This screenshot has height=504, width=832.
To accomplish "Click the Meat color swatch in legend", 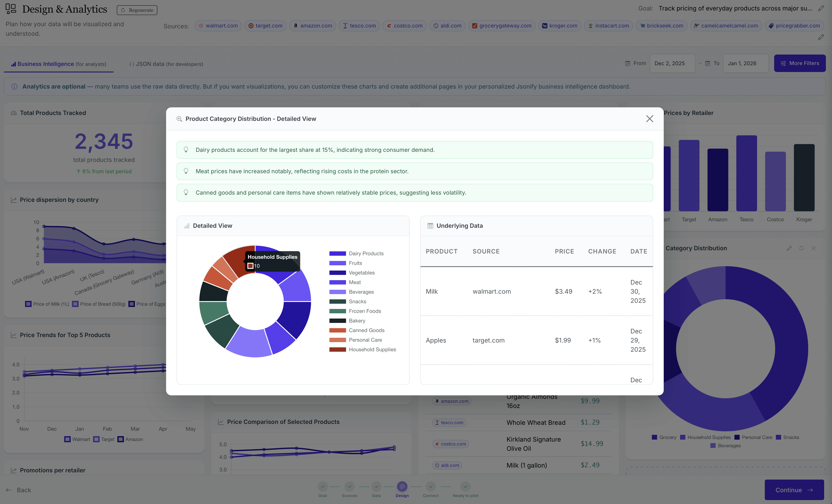I will pyautogui.click(x=337, y=282).
